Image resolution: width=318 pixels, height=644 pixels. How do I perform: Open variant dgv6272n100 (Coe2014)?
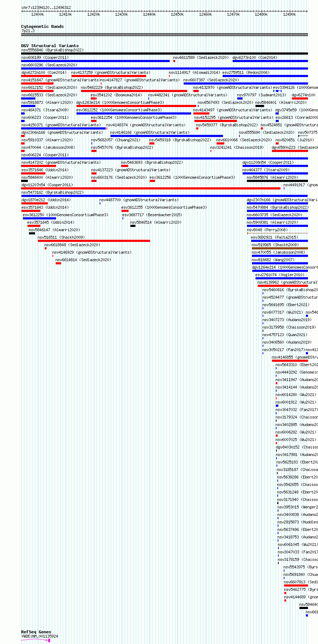pos(44,72)
